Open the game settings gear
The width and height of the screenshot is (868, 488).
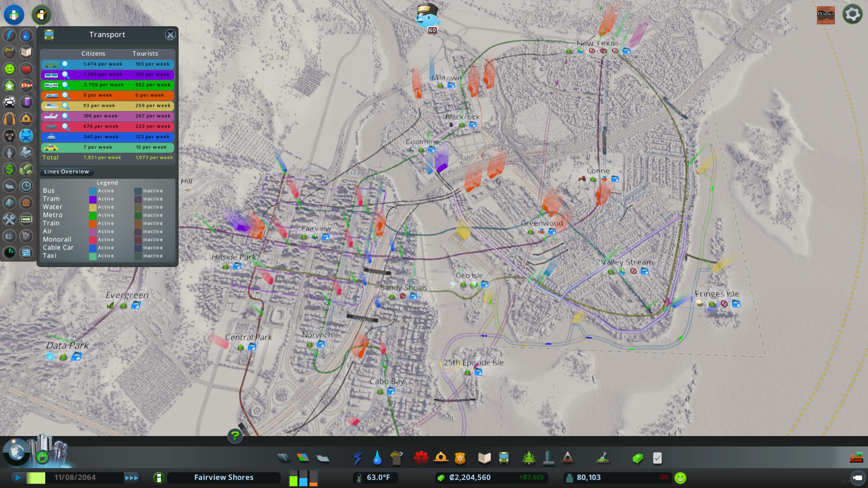tap(852, 14)
